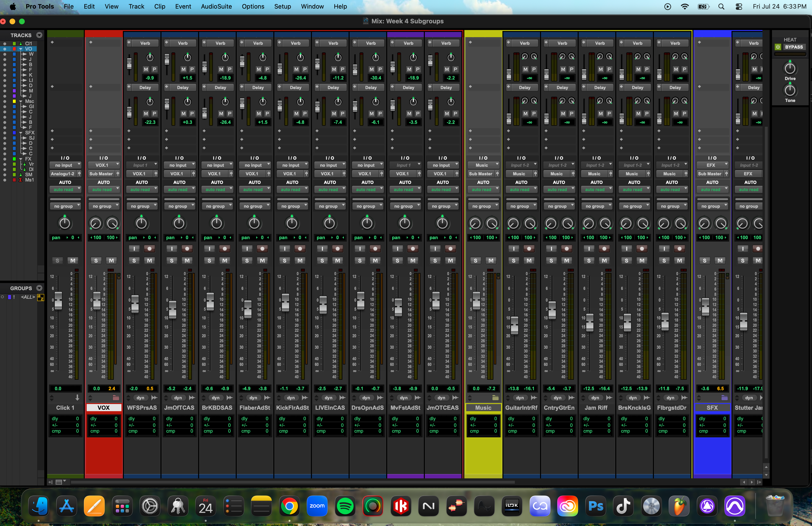Open dyn plugin on BrKBDSAS track
The width and height of the screenshot is (812, 526).
[x=216, y=398]
